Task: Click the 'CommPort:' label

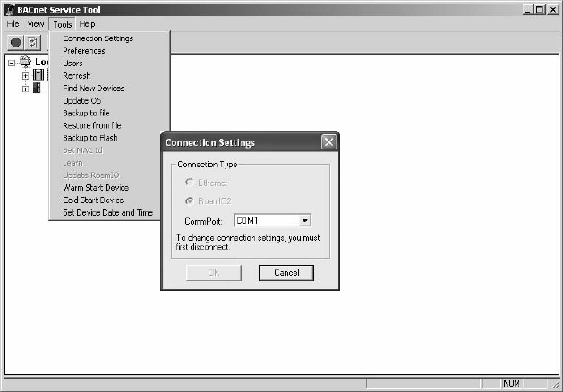Action: point(203,221)
